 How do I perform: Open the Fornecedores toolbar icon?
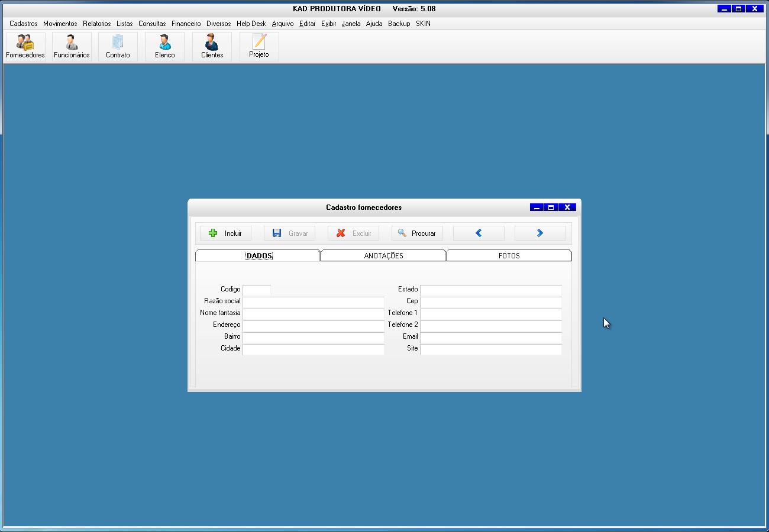coord(25,46)
